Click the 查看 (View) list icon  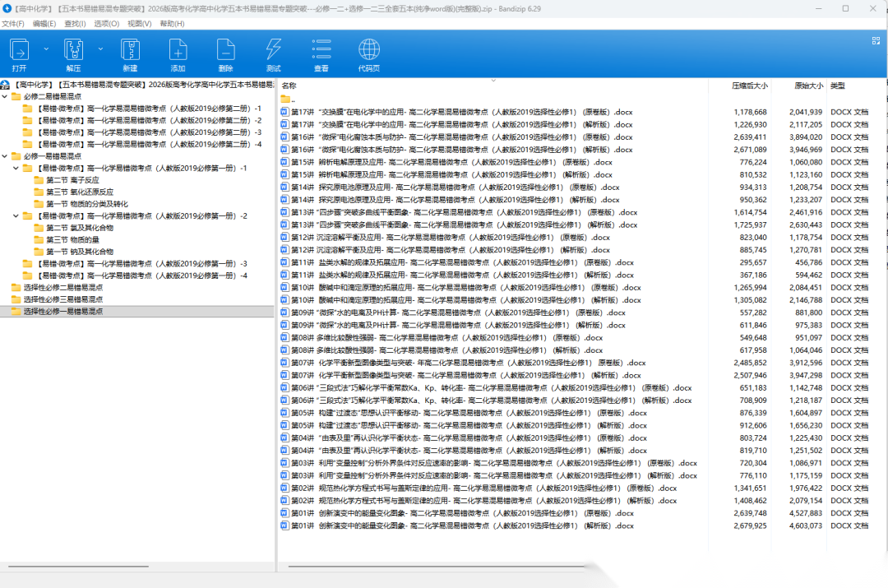(x=321, y=54)
